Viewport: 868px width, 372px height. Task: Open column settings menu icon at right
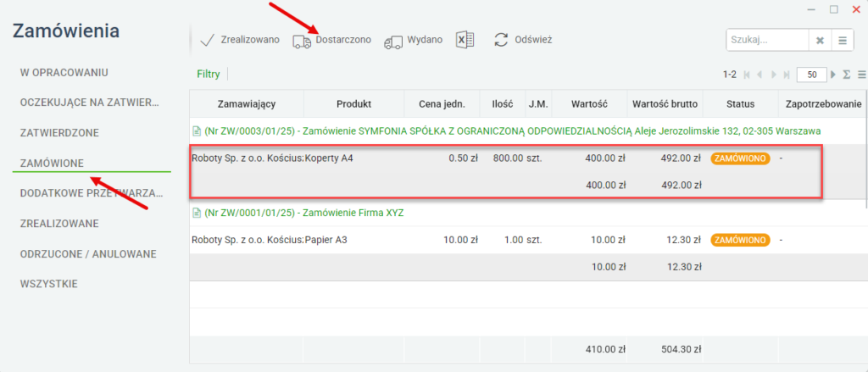pos(861,75)
